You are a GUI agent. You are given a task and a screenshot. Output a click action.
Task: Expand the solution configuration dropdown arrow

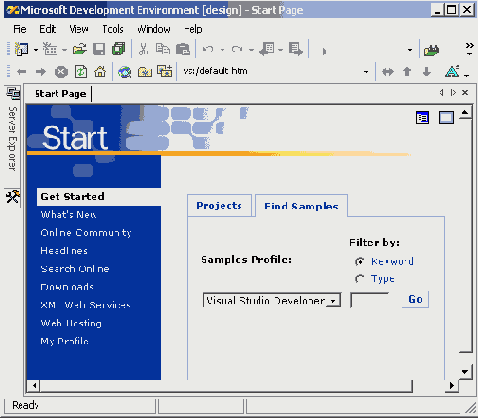(x=410, y=50)
